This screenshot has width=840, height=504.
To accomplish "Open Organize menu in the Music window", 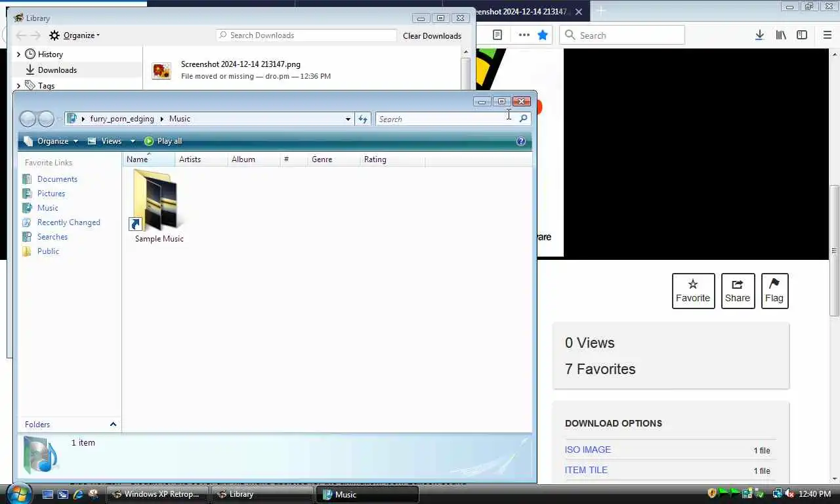I will click(51, 141).
